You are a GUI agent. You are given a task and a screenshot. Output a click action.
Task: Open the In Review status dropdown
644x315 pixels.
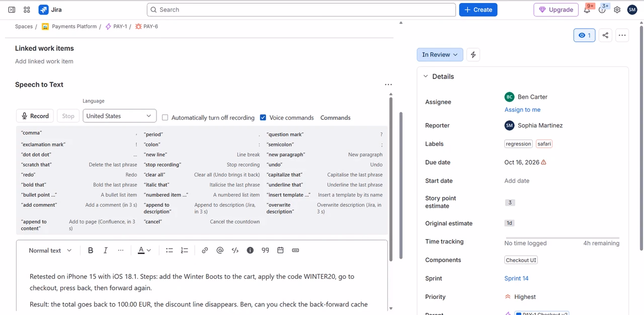[x=440, y=54]
